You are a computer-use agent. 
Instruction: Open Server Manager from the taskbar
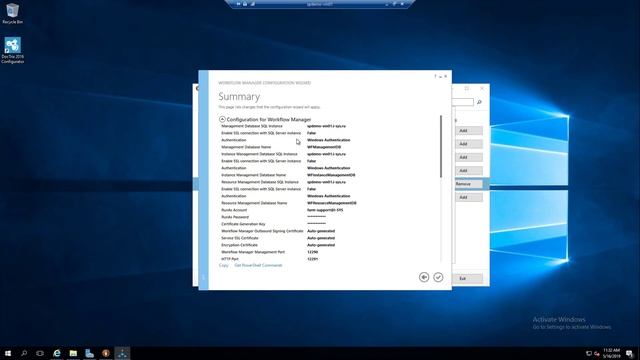(89, 353)
